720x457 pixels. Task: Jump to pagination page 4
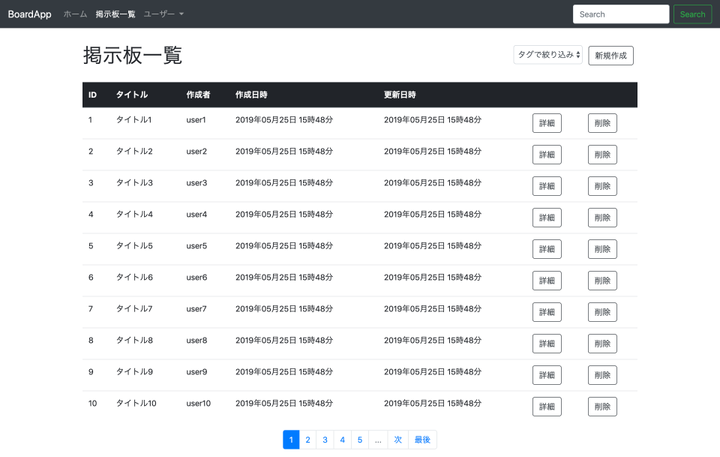[343, 440]
